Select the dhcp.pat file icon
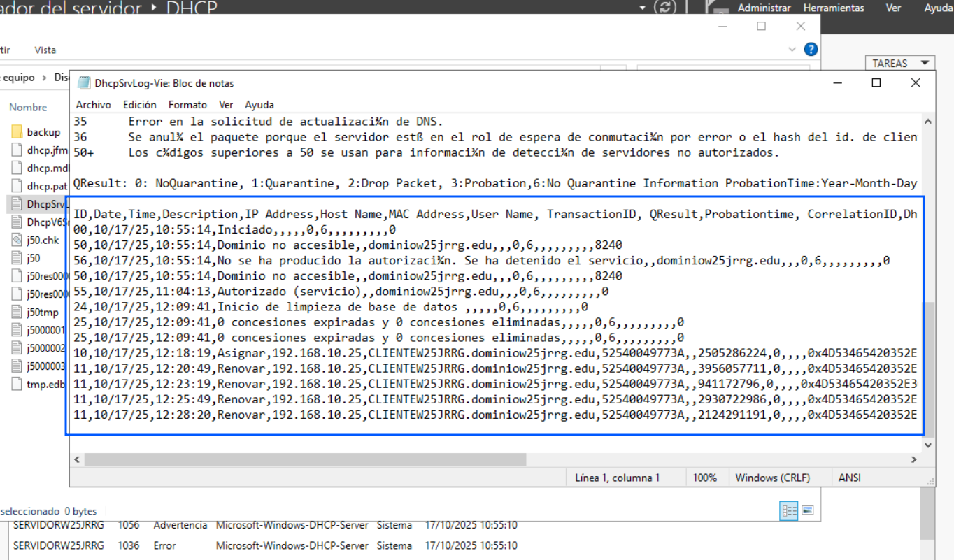The image size is (954, 560). [17, 186]
